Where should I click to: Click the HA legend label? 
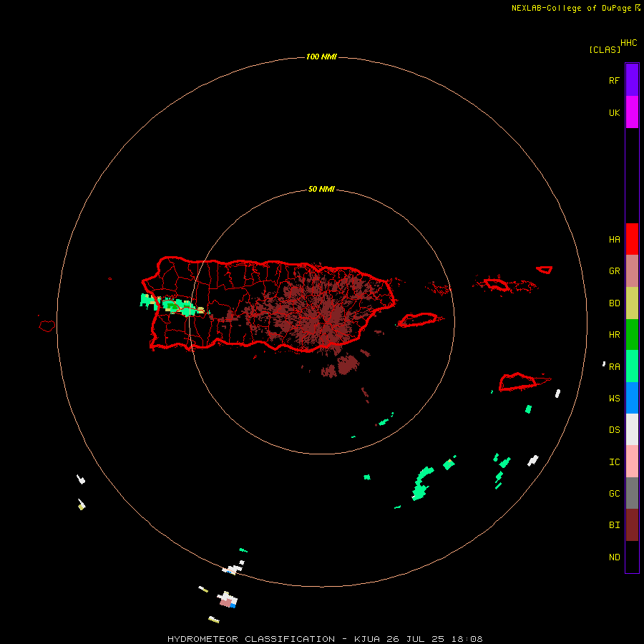tap(614, 240)
